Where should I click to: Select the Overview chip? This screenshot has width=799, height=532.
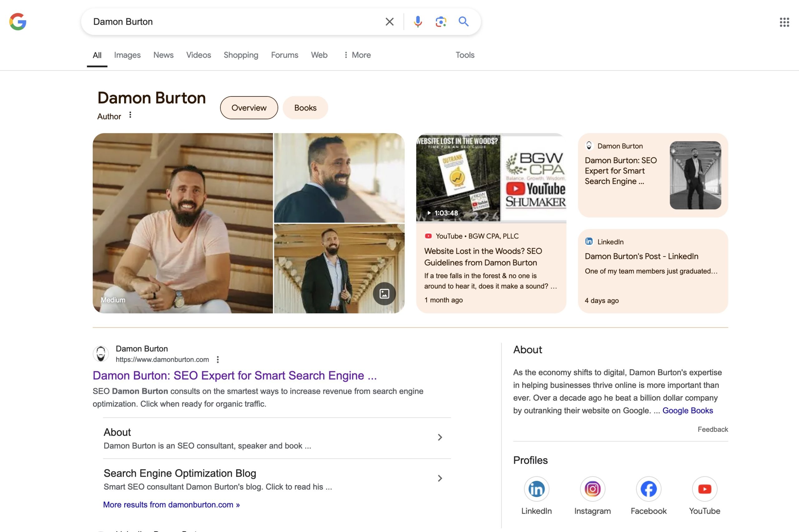pos(249,108)
